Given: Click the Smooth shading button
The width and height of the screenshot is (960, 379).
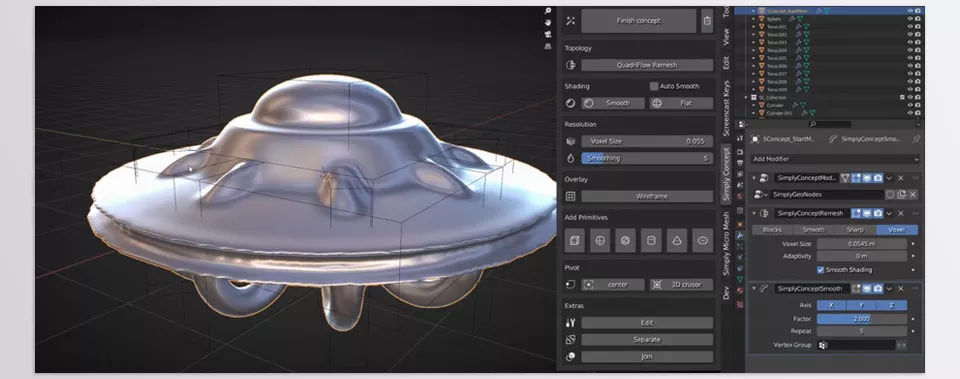Looking at the screenshot, I should [613, 103].
